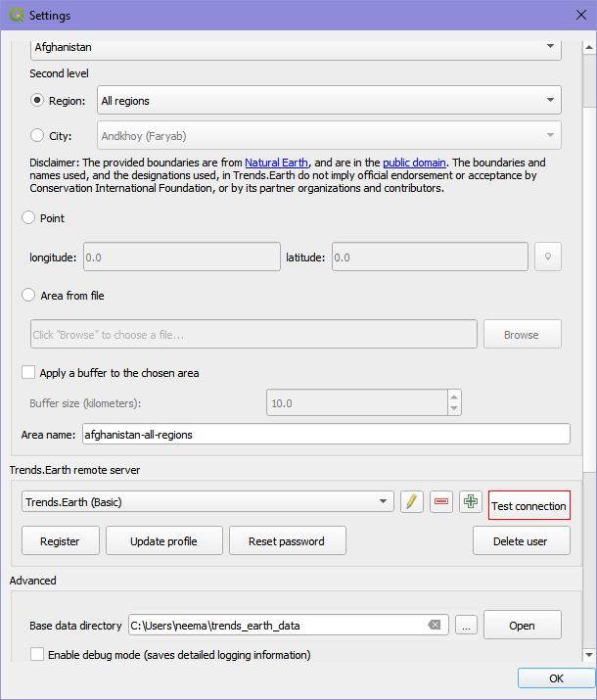This screenshot has width=597, height=700.
Task: Click the latitude input field
Action: point(430,257)
